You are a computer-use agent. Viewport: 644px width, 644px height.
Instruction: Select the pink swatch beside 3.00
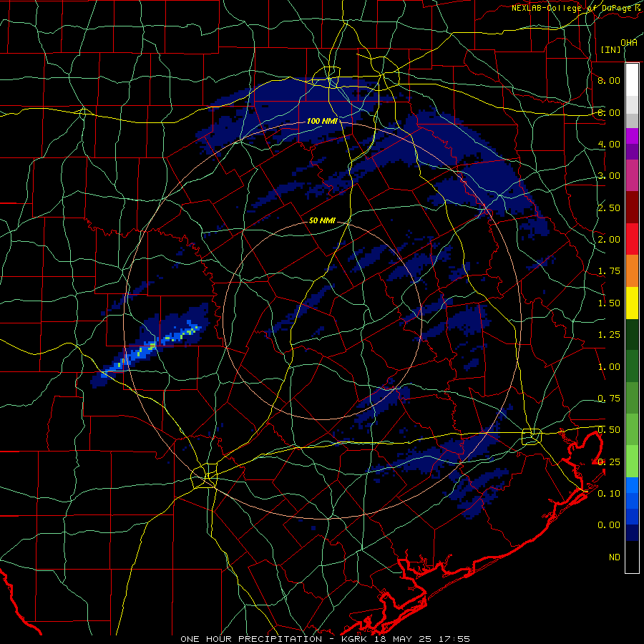(632, 175)
